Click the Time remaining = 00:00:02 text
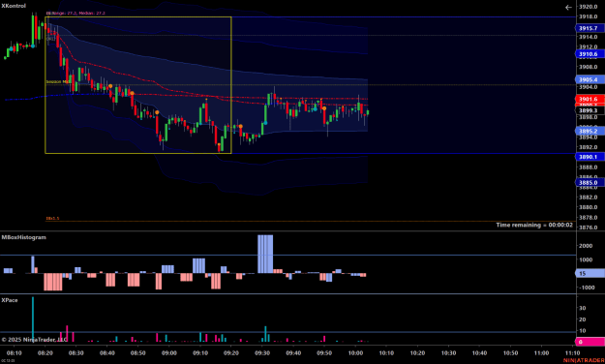The image size is (605, 364). pos(534,225)
